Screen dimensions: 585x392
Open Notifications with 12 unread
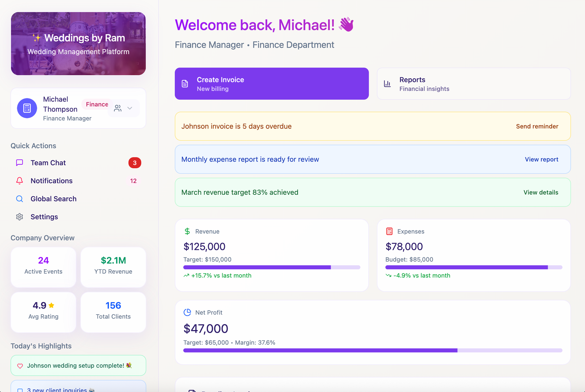click(x=52, y=181)
